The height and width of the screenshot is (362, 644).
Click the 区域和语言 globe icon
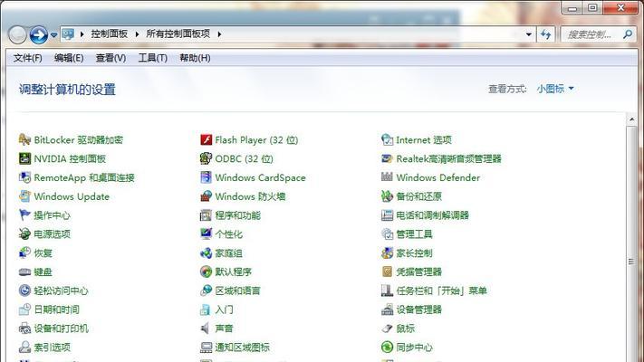(x=206, y=291)
